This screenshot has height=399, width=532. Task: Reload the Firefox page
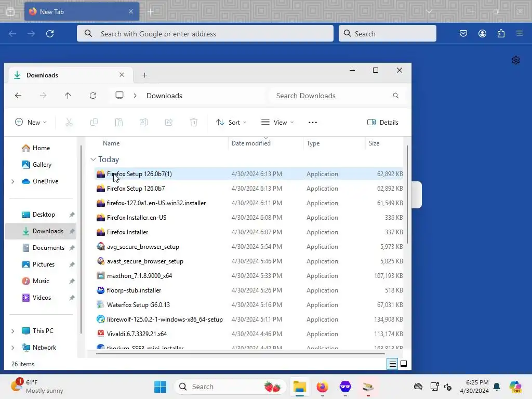click(x=50, y=34)
